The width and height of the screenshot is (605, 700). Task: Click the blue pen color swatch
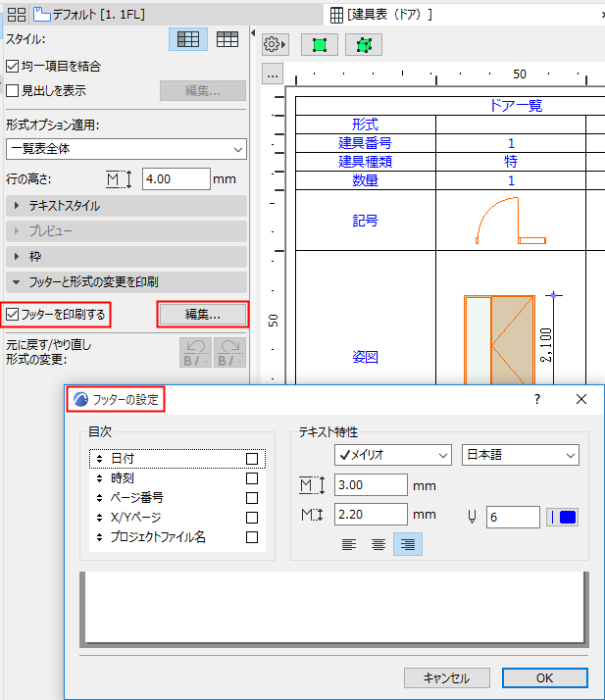tap(563, 517)
